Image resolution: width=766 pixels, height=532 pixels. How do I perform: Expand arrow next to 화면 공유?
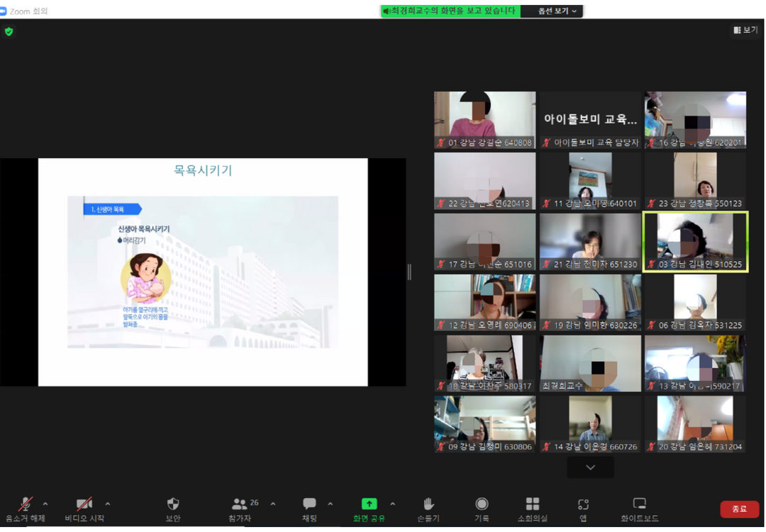[392, 504]
